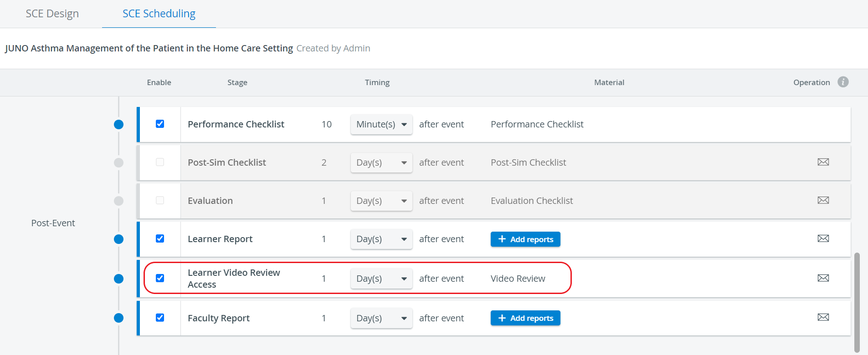Click the Faculty Report timeline dot
Image resolution: width=868 pixels, height=355 pixels.
[x=118, y=318]
